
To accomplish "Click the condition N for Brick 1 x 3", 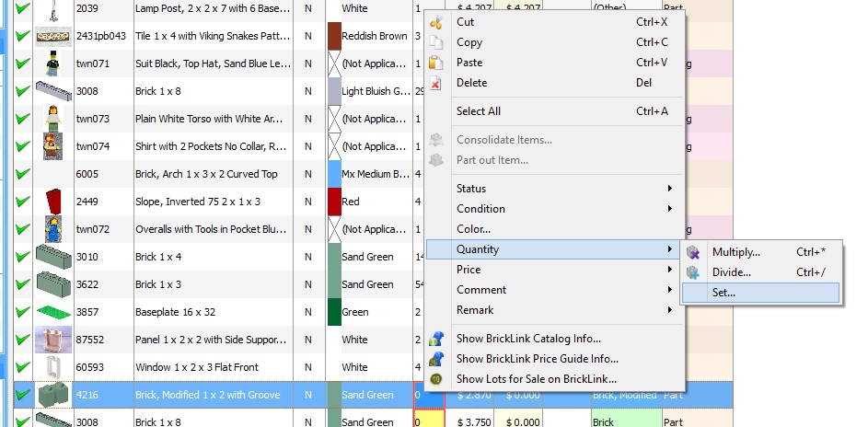I will [x=308, y=284].
